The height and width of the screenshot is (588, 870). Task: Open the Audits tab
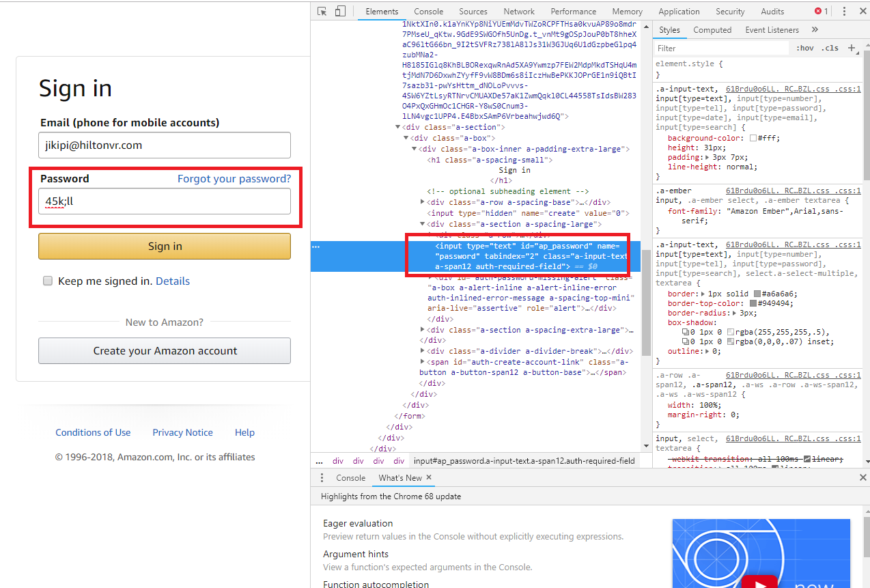coord(772,11)
